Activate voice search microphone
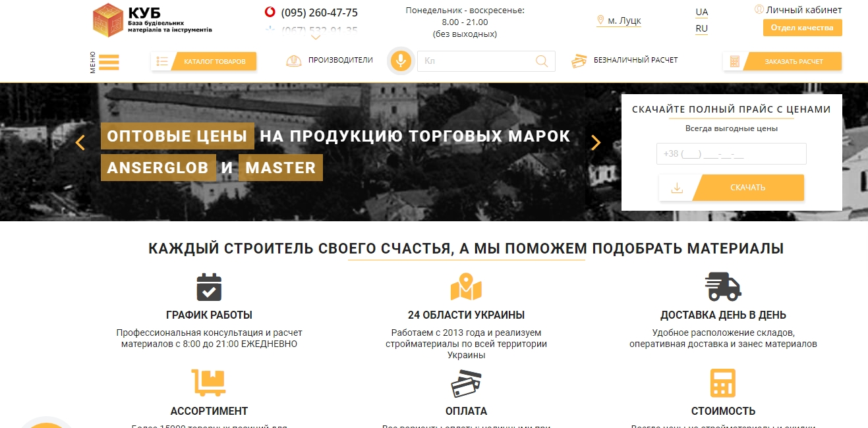 click(400, 61)
